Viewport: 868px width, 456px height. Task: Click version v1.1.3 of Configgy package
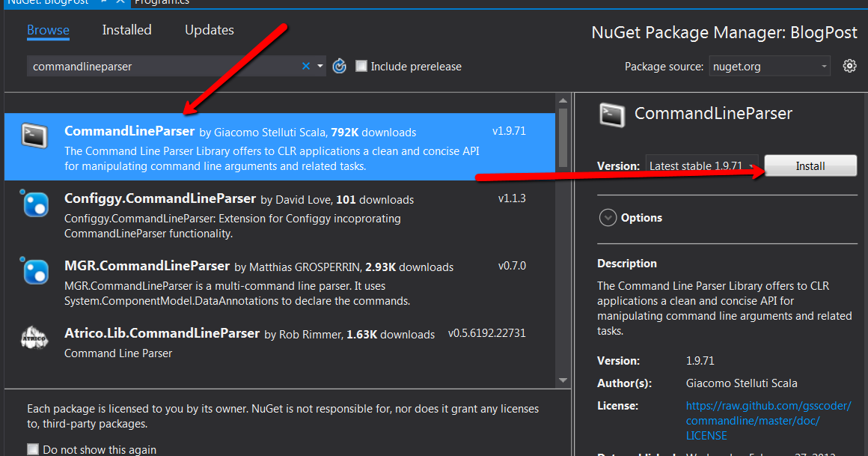(512, 198)
